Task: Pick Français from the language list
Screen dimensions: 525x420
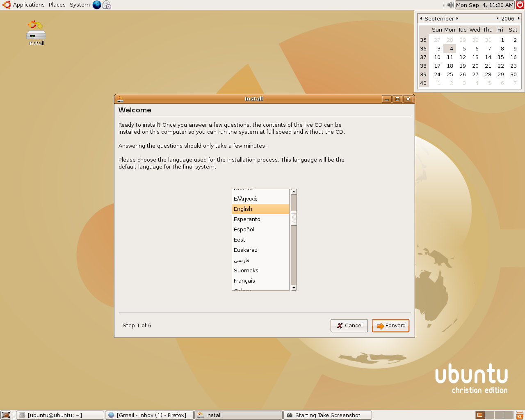Action: [260, 281]
